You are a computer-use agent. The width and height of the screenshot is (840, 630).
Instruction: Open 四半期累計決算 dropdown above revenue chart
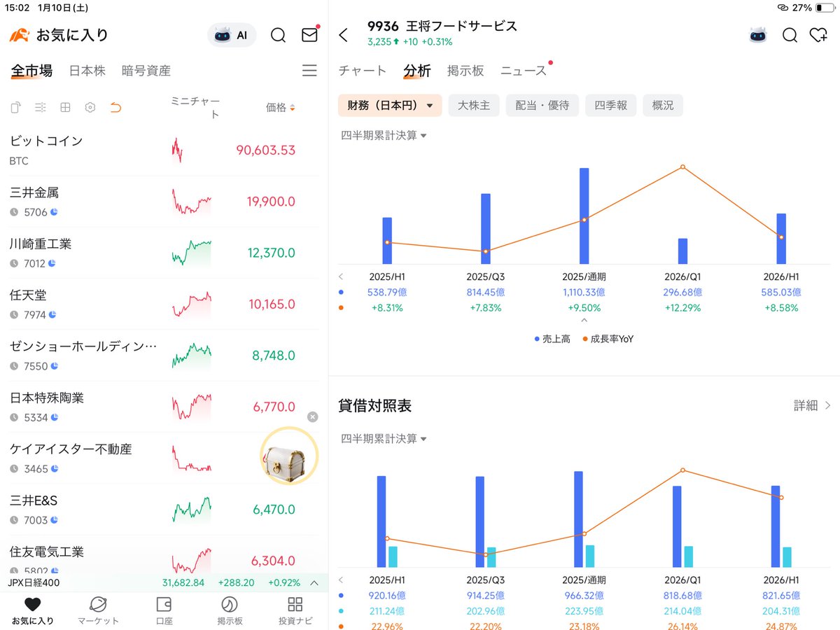384,135
